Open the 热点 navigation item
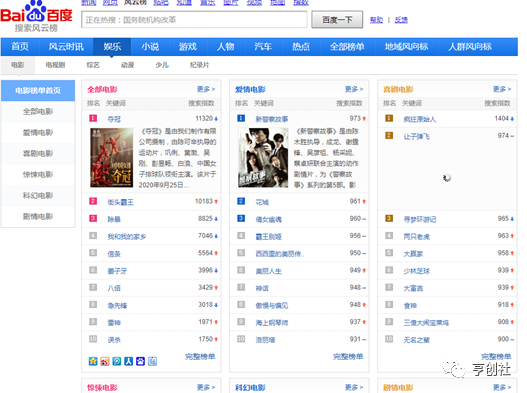 tap(301, 47)
